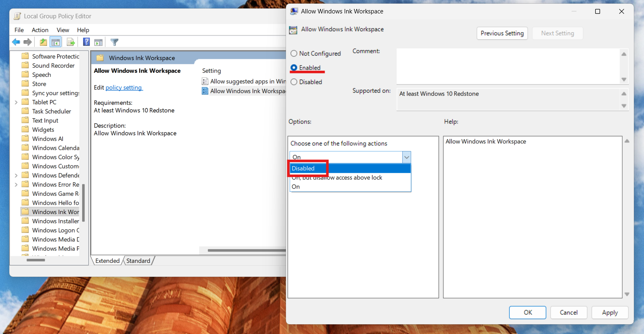
Task: Choose Disabled from the dropdown list
Action: 350,168
